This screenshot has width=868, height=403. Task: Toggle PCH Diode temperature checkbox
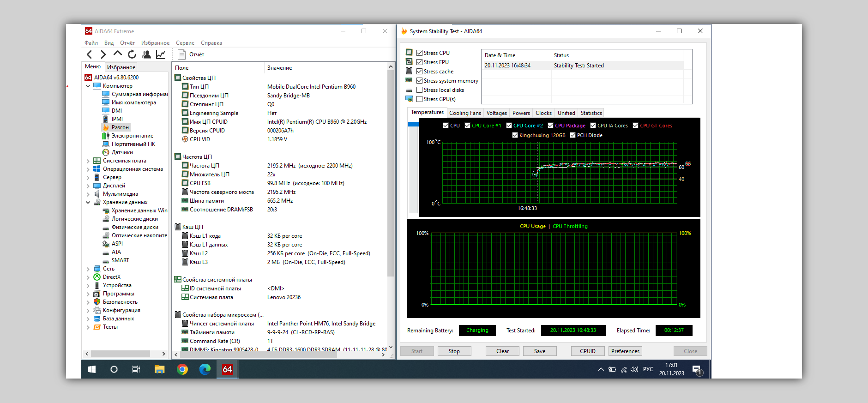[573, 135]
